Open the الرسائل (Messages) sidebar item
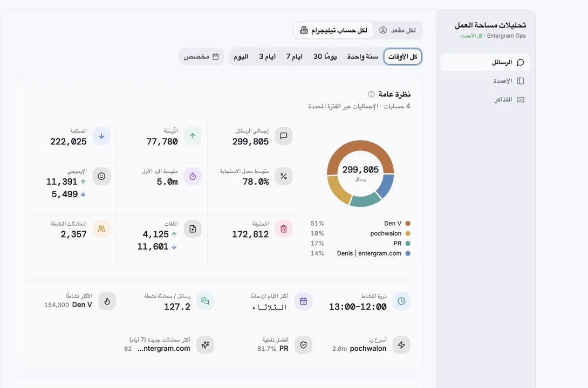 pyautogui.click(x=485, y=62)
